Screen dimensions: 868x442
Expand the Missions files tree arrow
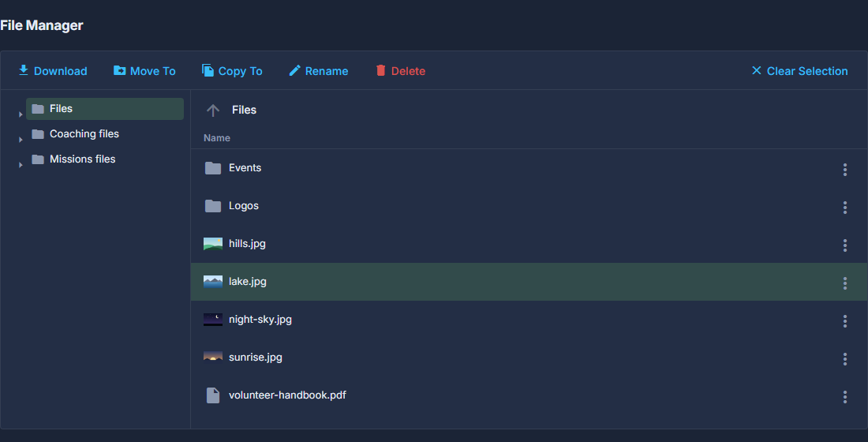(x=21, y=164)
